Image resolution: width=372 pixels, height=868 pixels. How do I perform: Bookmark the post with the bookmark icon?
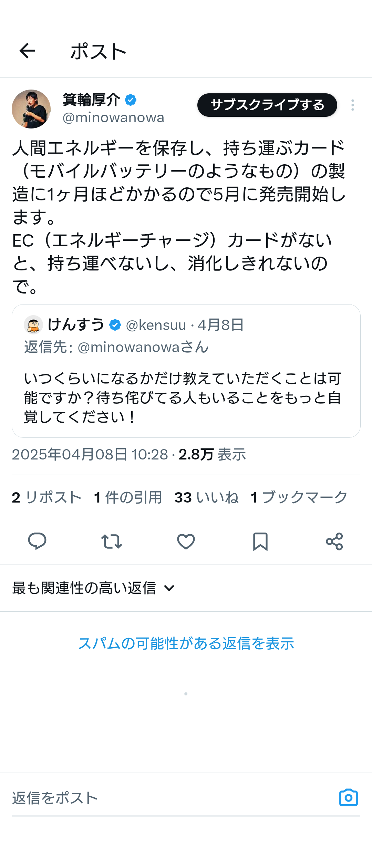pos(260,541)
